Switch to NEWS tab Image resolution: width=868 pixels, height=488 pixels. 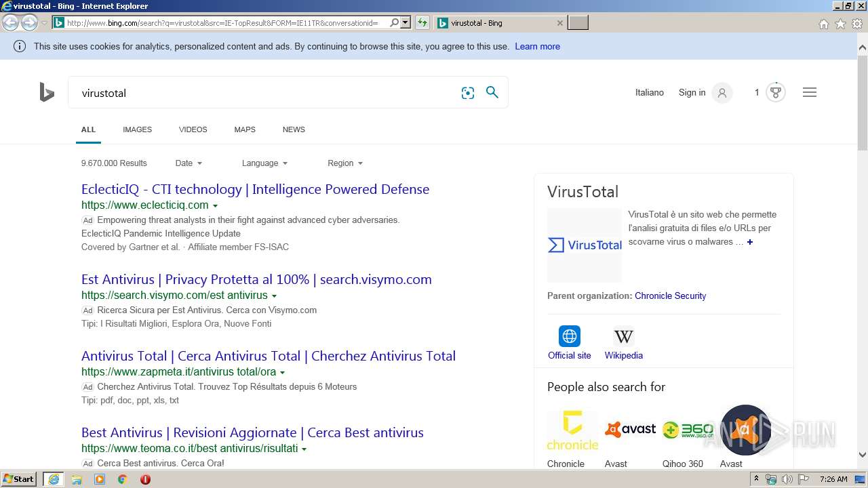pos(294,129)
